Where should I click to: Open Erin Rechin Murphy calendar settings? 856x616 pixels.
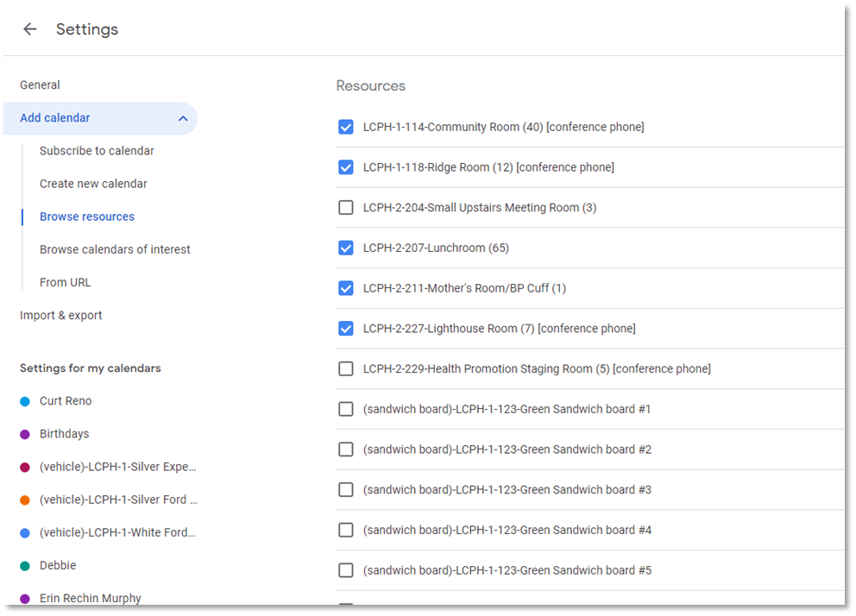click(90, 599)
